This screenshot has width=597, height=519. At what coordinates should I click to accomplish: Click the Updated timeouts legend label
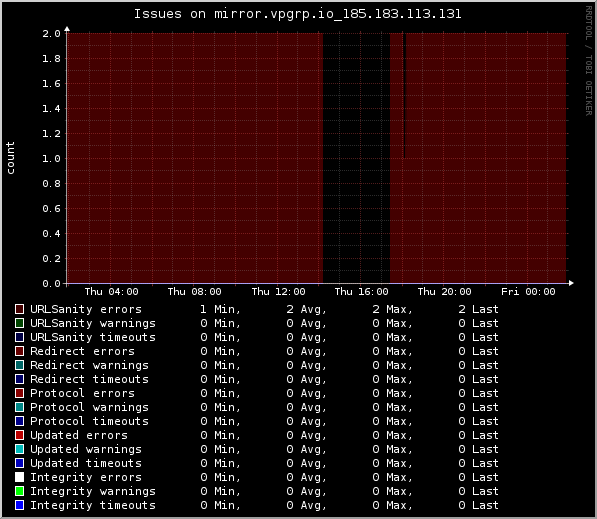[86, 463]
